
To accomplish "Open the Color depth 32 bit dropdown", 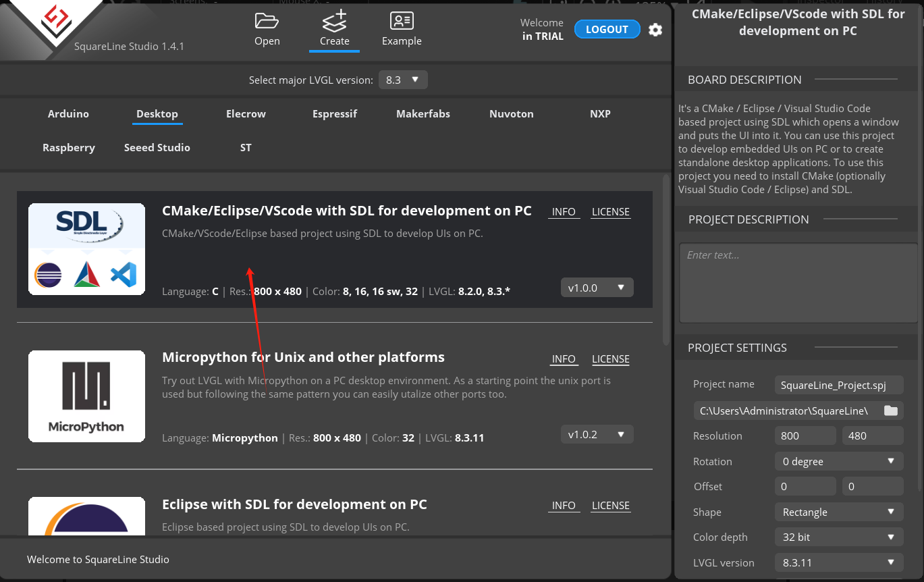I will click(839, 537).
